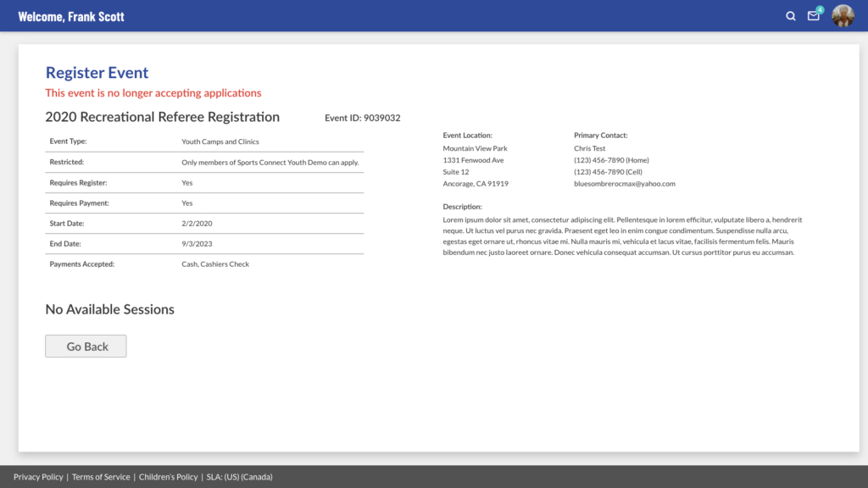Select the (Canada) SLA link
The width and height of the screenshot is (868, 488).
257,477
